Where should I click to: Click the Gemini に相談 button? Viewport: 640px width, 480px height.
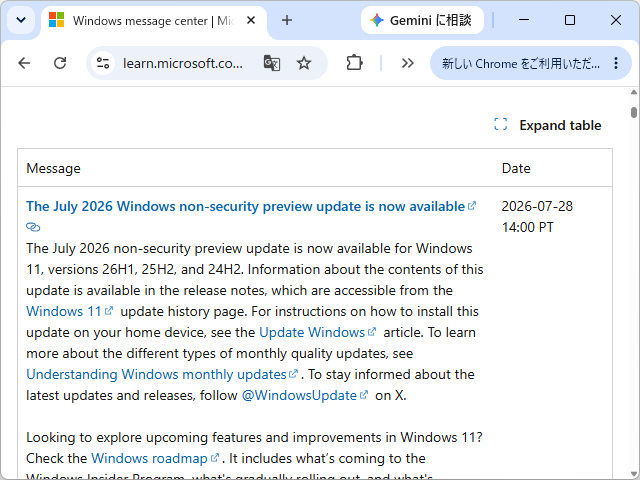pos(422,20)
